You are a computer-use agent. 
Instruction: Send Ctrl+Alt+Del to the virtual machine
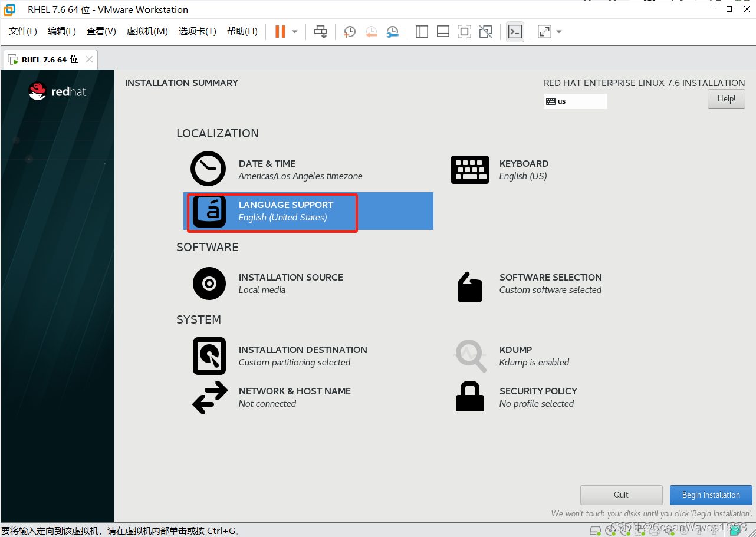tap(320, 31)
